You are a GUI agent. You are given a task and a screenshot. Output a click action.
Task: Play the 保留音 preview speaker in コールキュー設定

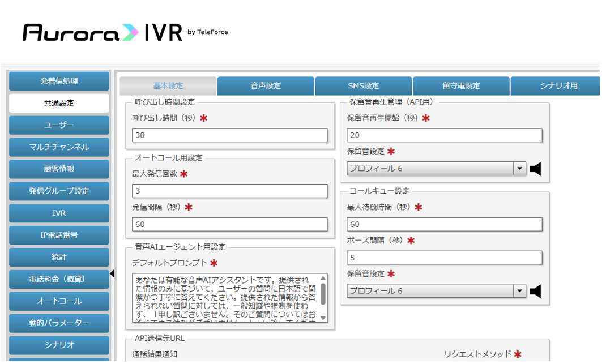[x=535, y=292]
